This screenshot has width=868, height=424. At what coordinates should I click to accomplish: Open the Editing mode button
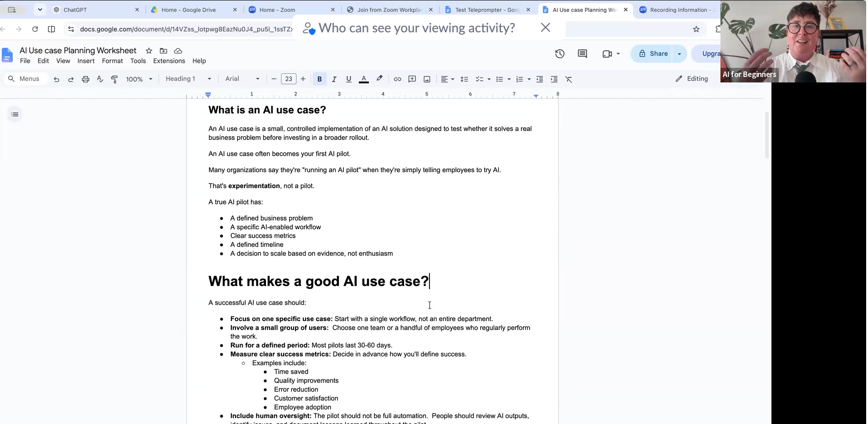click(692, 79)
